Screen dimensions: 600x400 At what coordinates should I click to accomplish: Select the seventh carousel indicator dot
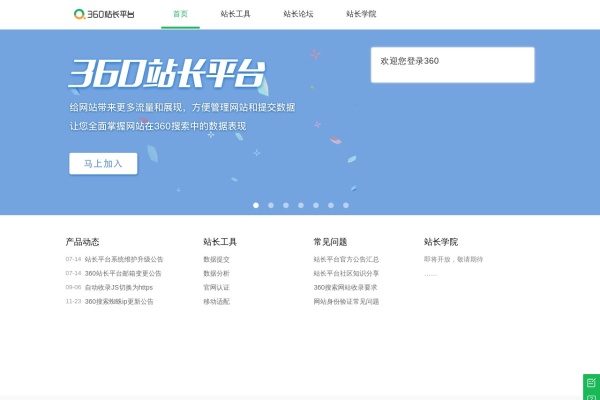pyautogui.click(x=346, y=206)
